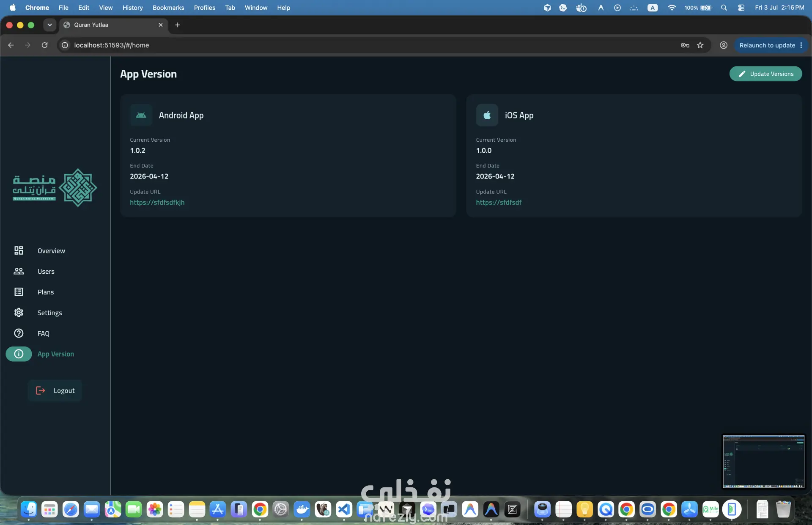Click the Wi-Fi status icon
The width and height of the screenshot is (812, 525).
672,8
